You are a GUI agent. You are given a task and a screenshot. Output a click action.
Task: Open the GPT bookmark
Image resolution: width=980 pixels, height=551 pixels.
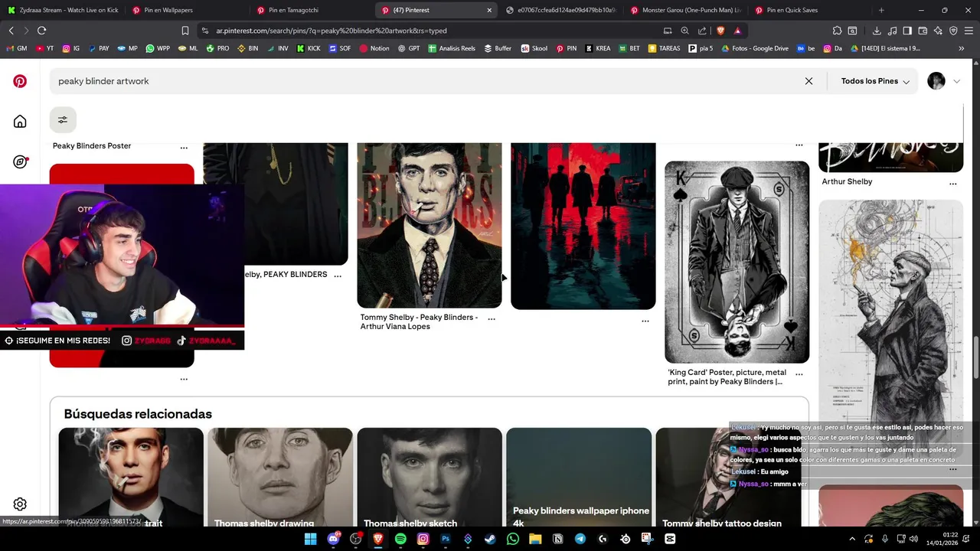point(409,48)
